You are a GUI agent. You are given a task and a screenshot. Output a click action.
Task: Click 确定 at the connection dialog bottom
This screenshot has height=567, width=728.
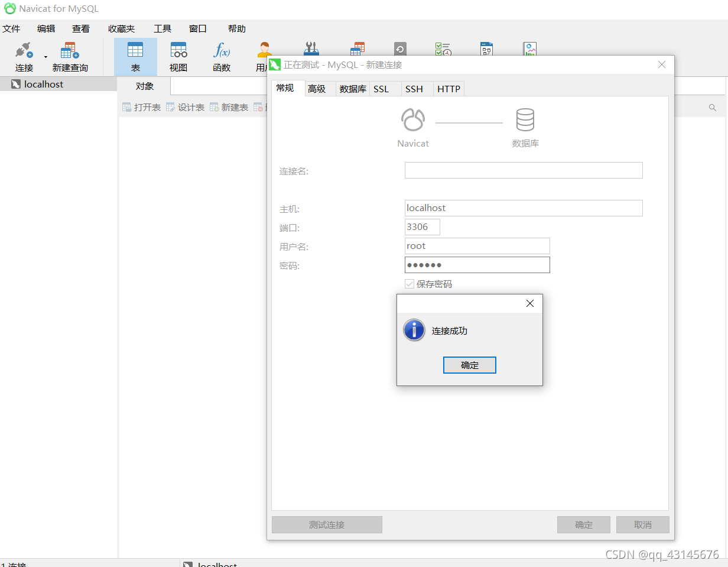[x=584, y=525]
